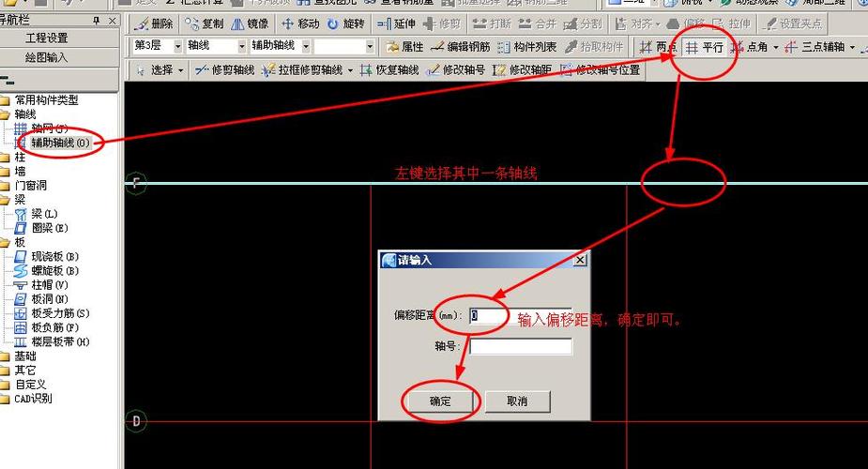Viewport: 868px width, 469px height.
Task: Activate the 修剪轴线 trim axis tool
Action: click(x=224, y=70)
